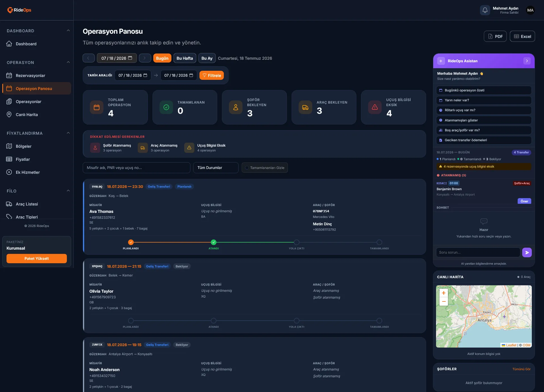
Task: Click Atandı step marker for Ava Thomas
Action: click(x=214, y=242)
